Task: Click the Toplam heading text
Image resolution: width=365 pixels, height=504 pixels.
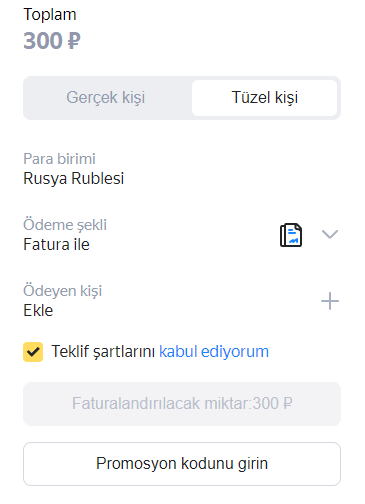Action: pyautogui.click(x=50, y=15)
